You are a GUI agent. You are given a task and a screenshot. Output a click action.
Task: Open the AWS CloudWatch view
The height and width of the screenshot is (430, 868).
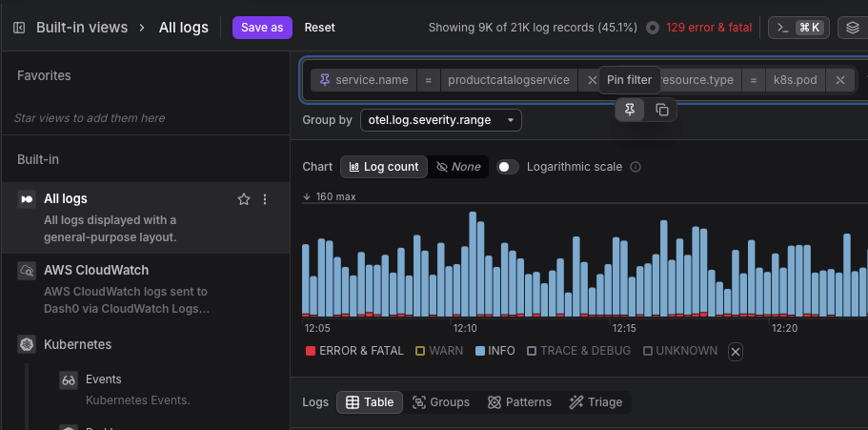tap(146, 289)
